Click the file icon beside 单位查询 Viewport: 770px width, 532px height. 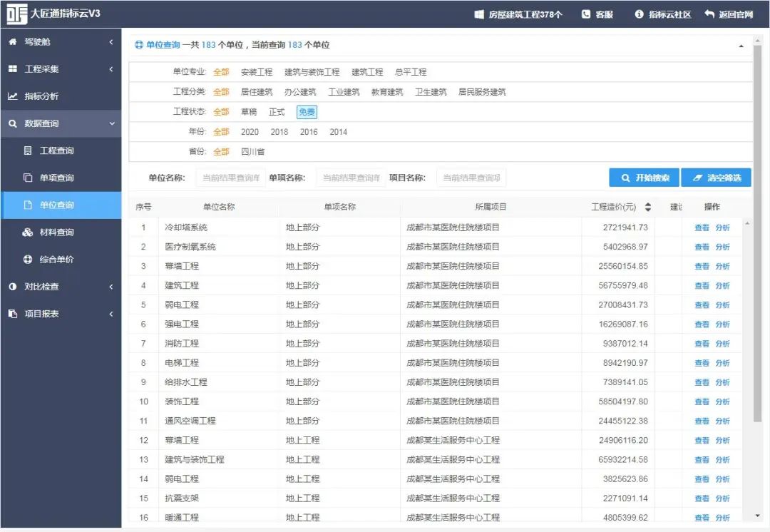[x=28, y=205]
